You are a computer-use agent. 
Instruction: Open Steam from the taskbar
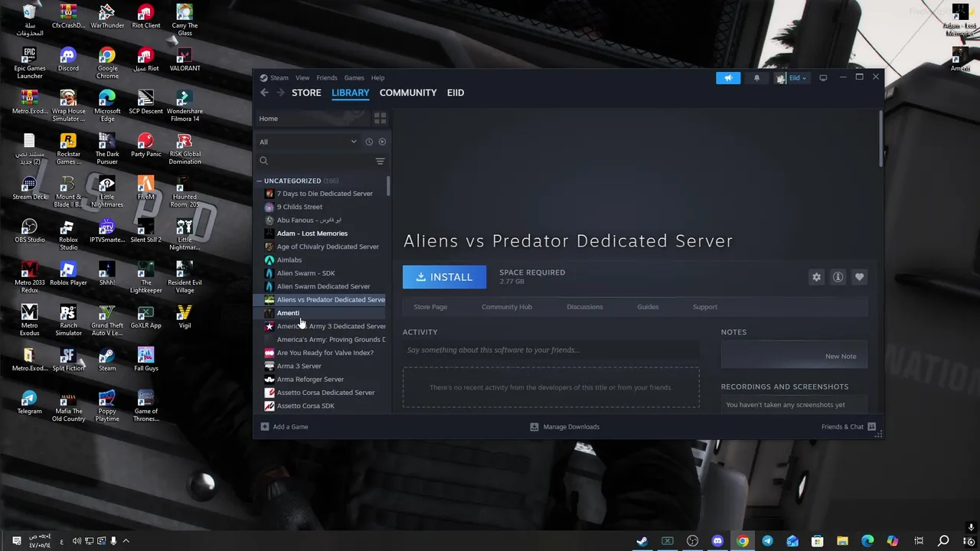pos(642,541)
